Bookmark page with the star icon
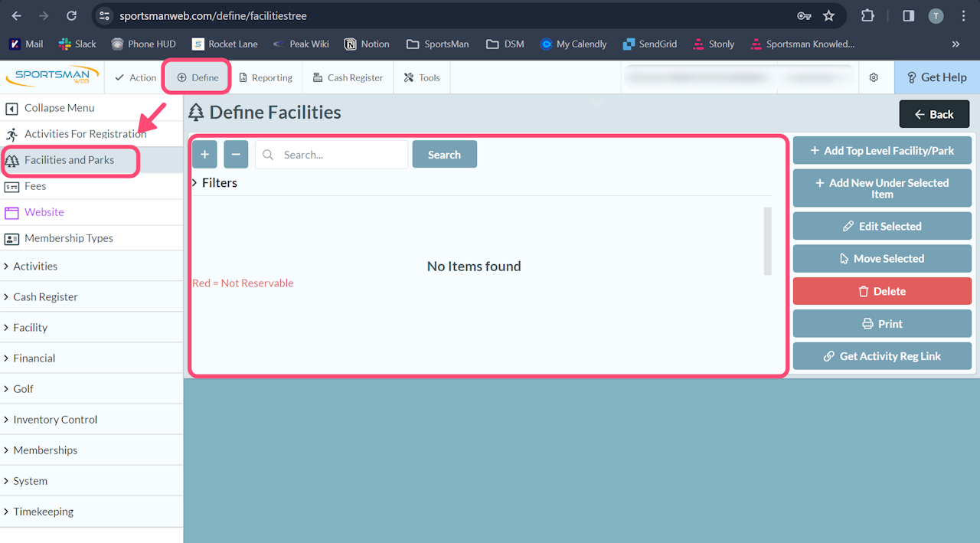The image size is (980, 543). point(828,15)
